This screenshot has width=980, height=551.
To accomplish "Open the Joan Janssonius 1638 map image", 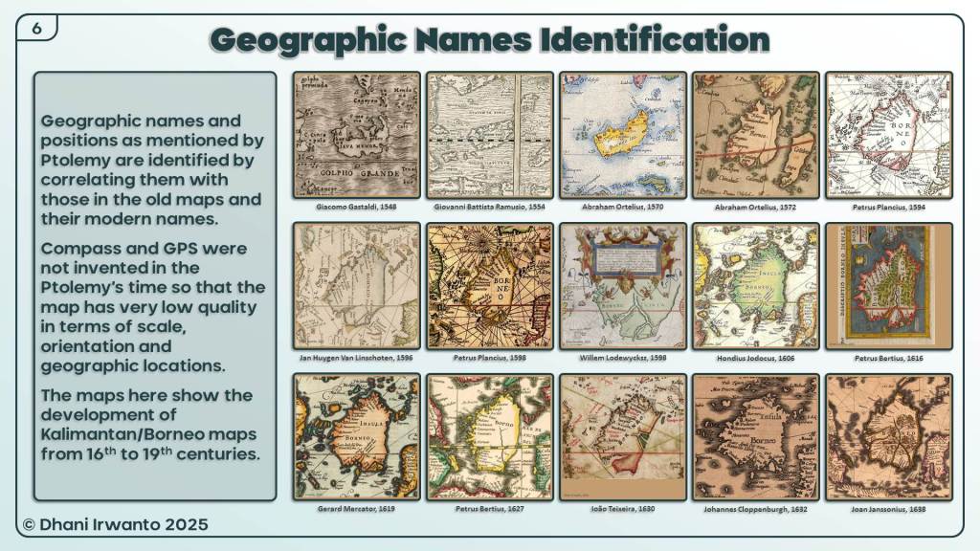I will click(x=888, y=437).
